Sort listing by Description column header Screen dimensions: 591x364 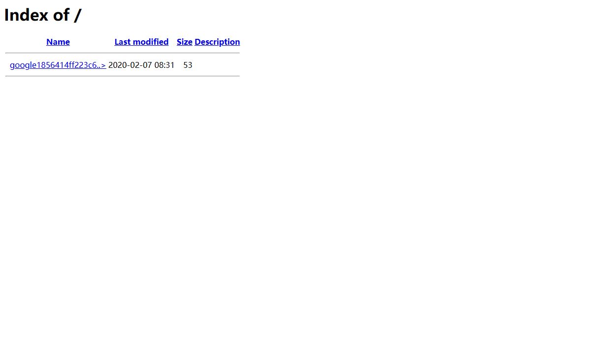tap(217, 42)
